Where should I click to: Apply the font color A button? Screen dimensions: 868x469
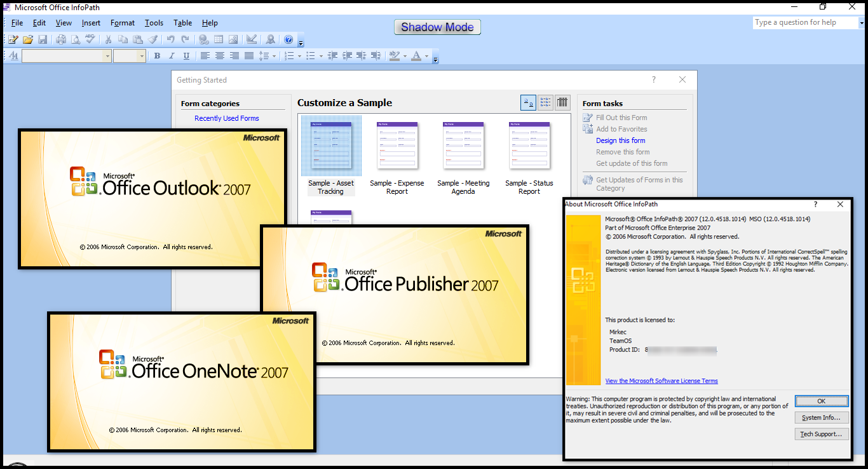click(416, 56)
